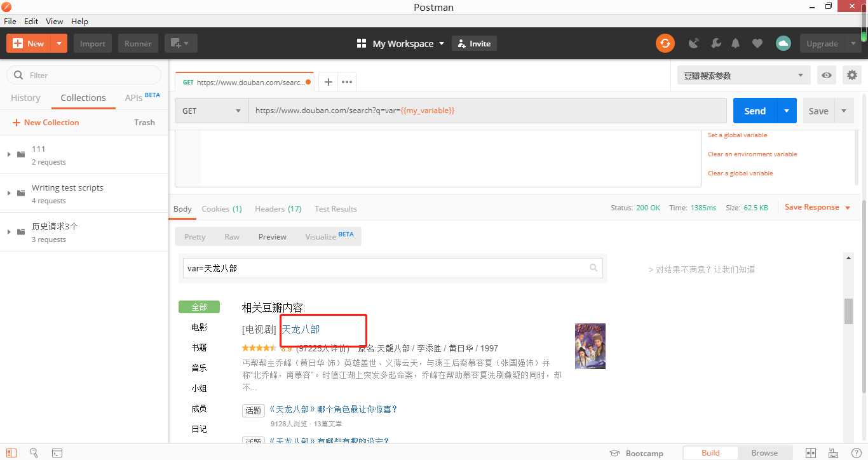The height and width of the screenshot is (460, 868).
Task: Open the View menu
Action: (55, 21)
